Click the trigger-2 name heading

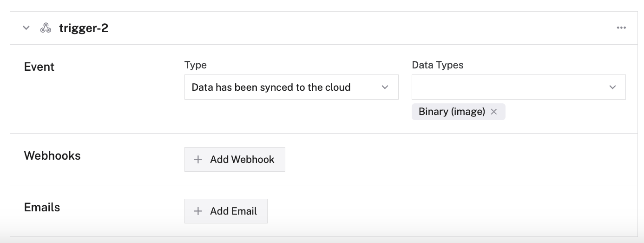(x=84, y=28)
